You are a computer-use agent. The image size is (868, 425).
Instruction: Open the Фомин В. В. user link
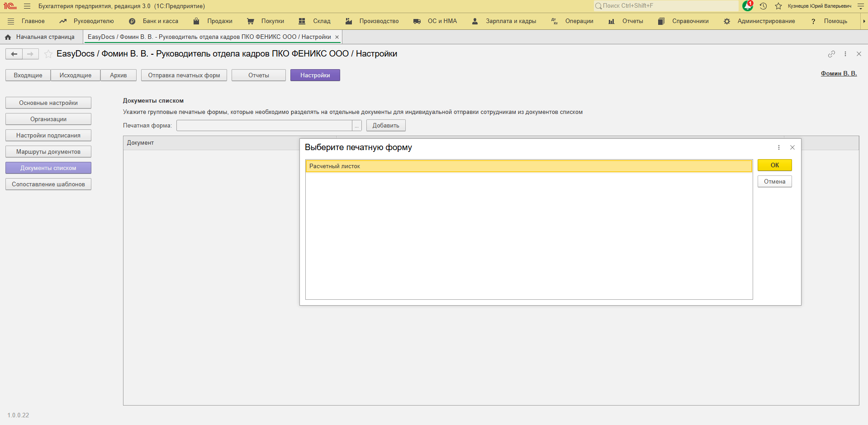(x=839, y=73)
